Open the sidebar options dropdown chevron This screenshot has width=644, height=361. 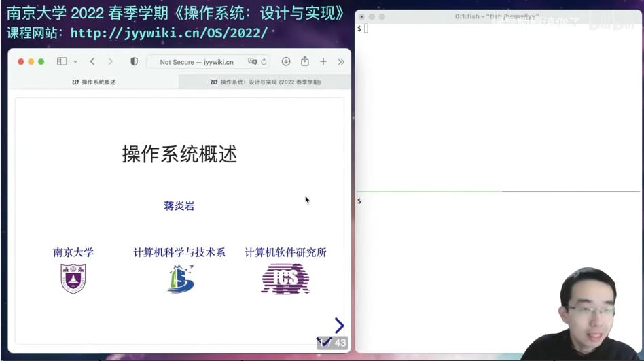pyautogui.click(x=75, y=62)
